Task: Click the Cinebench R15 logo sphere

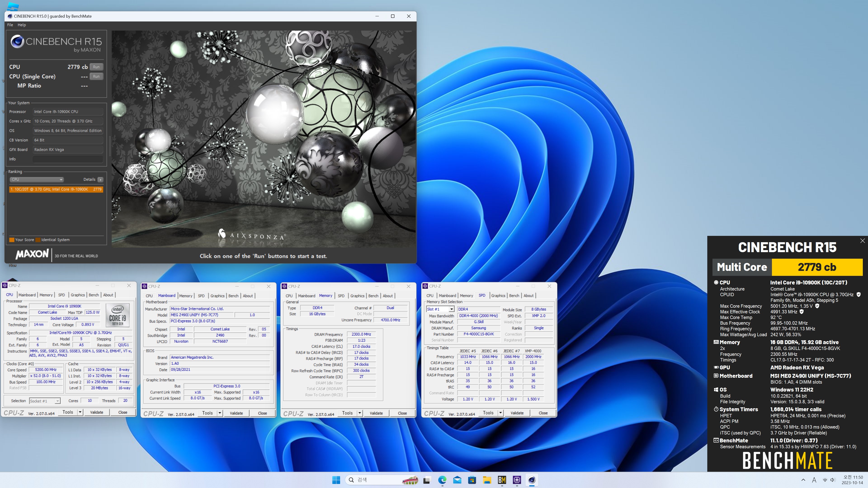Action: coord(17,42)
